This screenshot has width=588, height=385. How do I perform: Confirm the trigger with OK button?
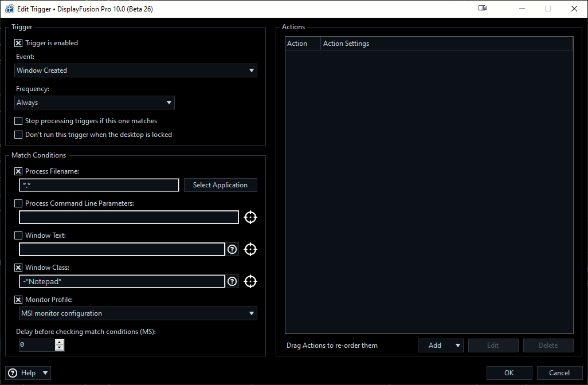pyautogui.click(x=509, y=373)
